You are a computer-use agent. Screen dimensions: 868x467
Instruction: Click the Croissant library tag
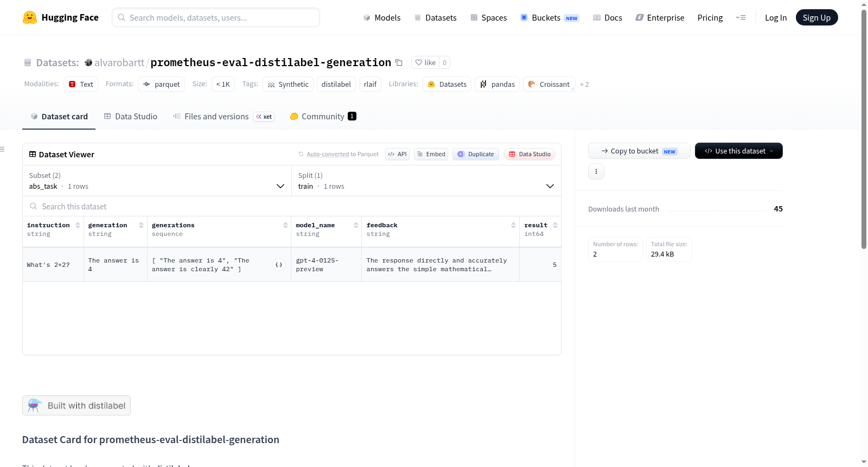tap(549, 84)
